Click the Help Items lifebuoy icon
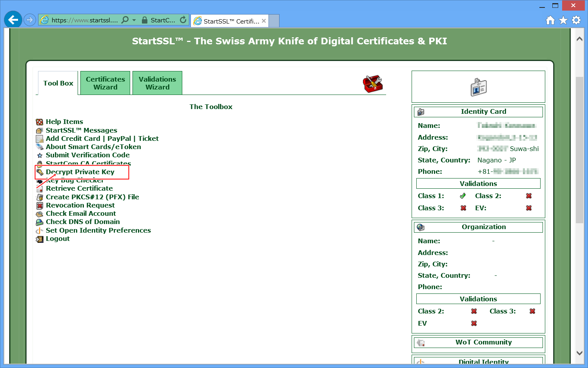588x368 pixels. [40, 122]
